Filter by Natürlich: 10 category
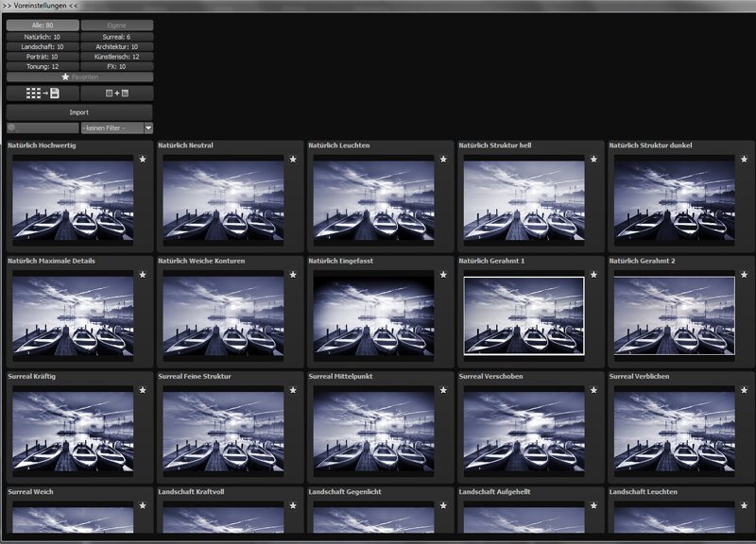This screenshot has height=544, width=756. pyautogui.click(x=43, y=37)
